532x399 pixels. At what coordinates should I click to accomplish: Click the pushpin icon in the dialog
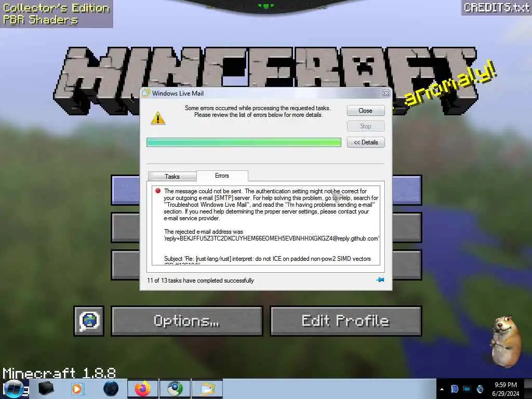click(x=380, y=280)
